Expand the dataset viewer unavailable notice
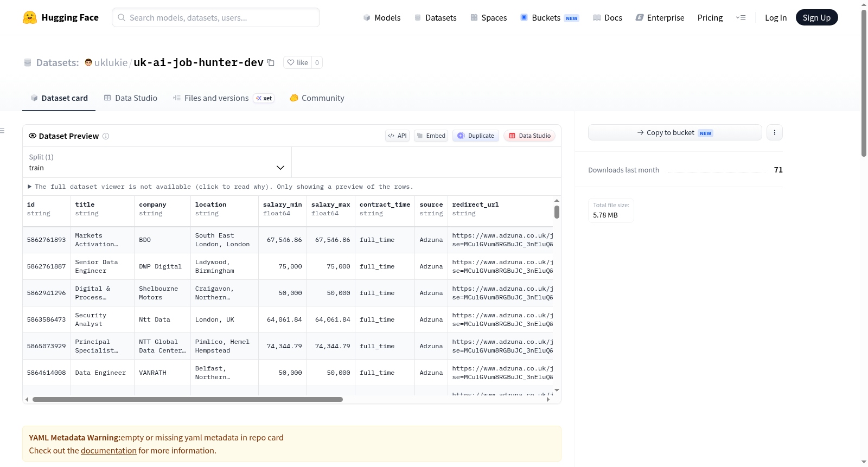Screen dimensions: 868x467 [220, 187]
